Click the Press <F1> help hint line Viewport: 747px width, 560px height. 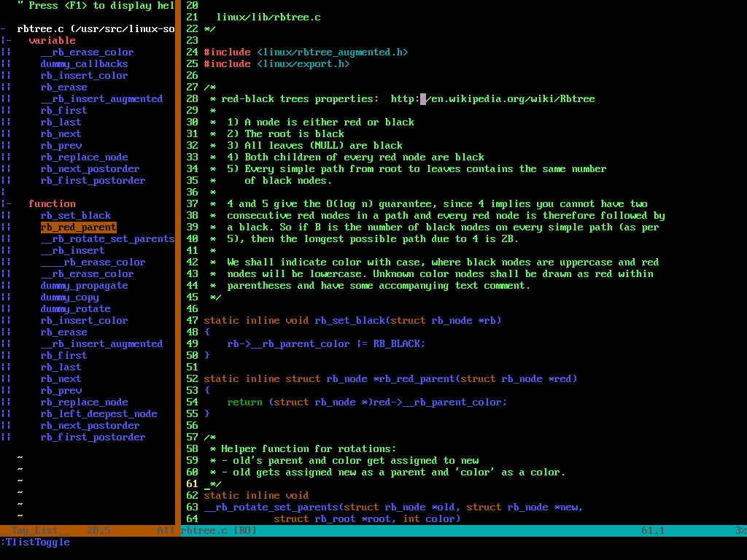tap(96, 6)
